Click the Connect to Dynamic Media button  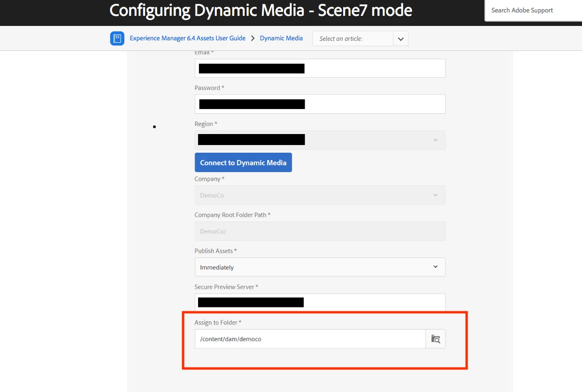(x=243, y=162)
